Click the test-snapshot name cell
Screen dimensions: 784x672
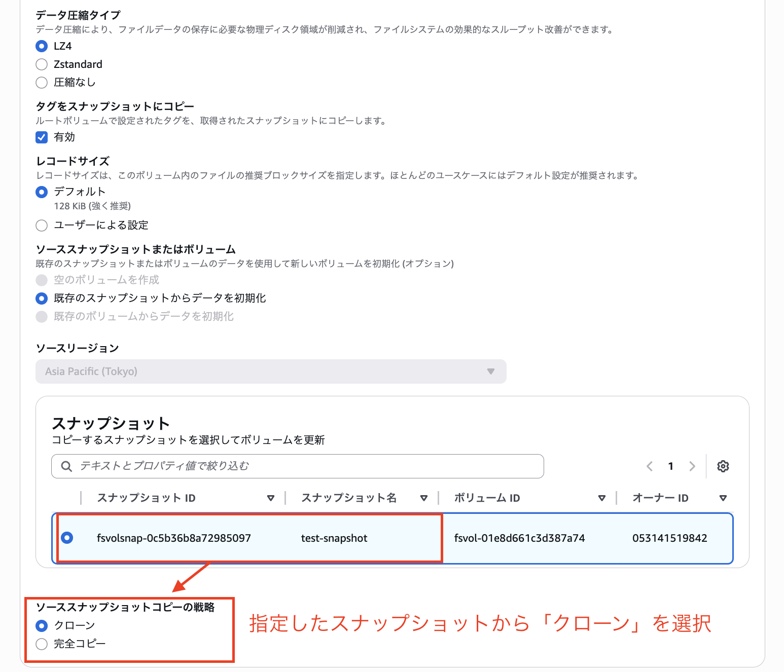tap(334, 538)
